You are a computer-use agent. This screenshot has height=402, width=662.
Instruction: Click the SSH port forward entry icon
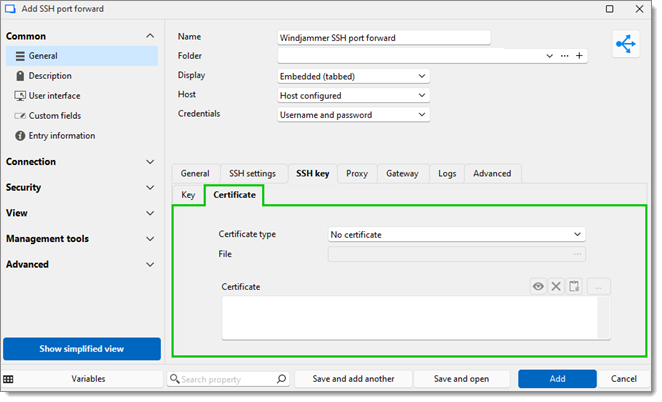coord(626,46)
